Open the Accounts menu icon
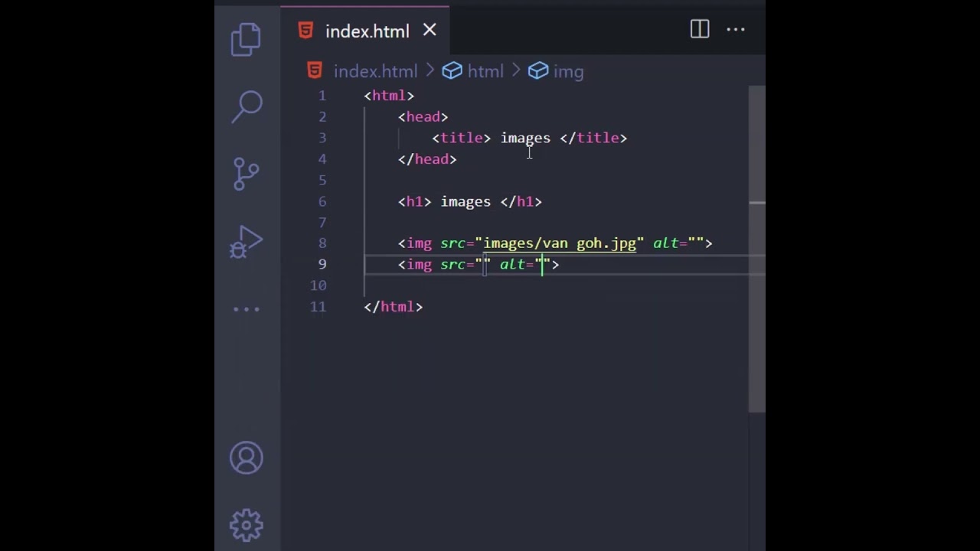This screenshot has height=551, width=980. (x=247, y=458)
